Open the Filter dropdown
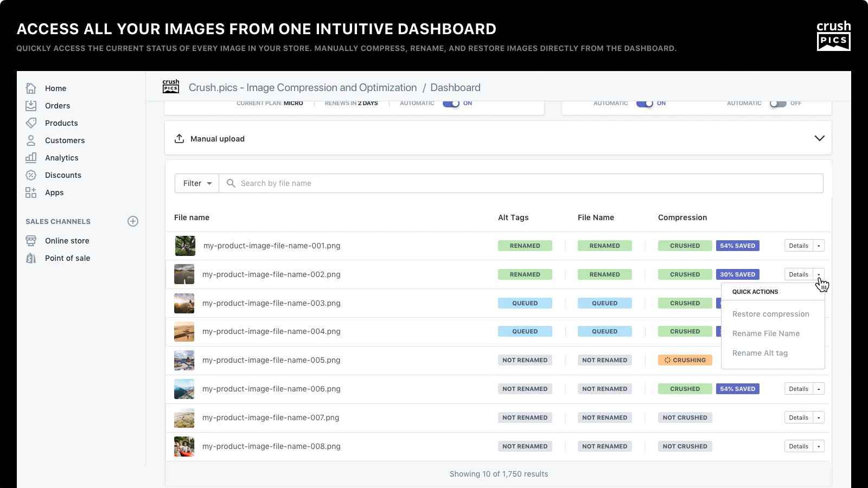 click(197, 183)
